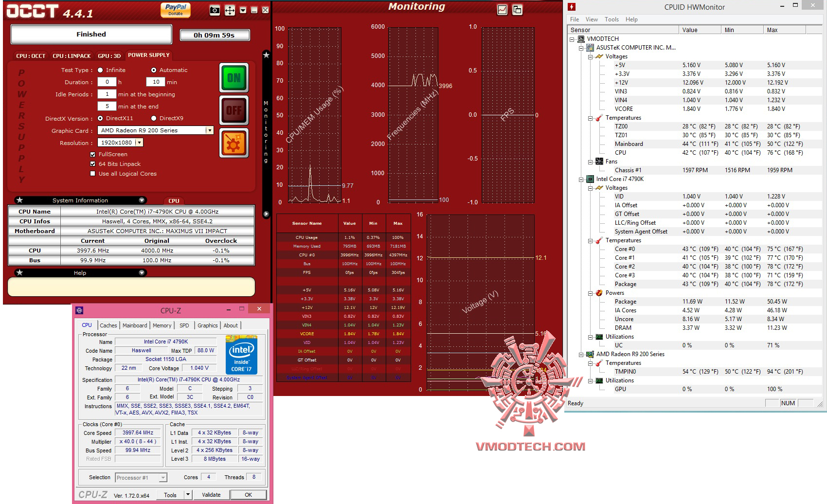Select the Infinite test type
The height and width of the screenshot is (504, 827).
(100, 70)
